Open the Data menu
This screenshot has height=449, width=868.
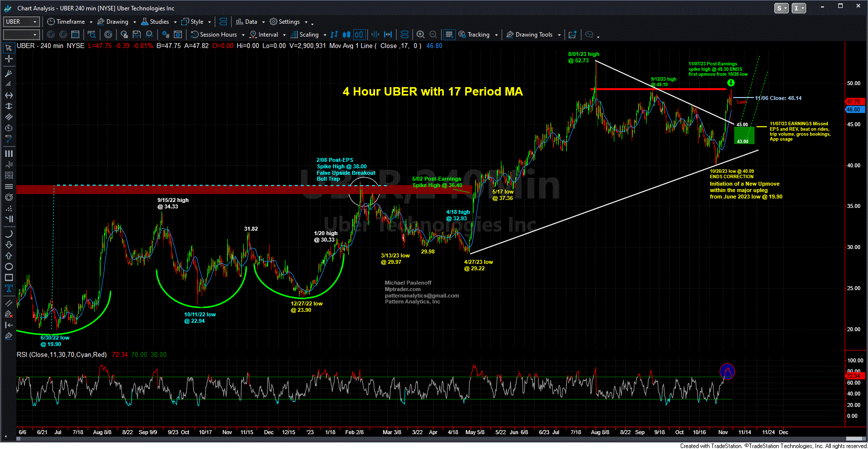247,22
